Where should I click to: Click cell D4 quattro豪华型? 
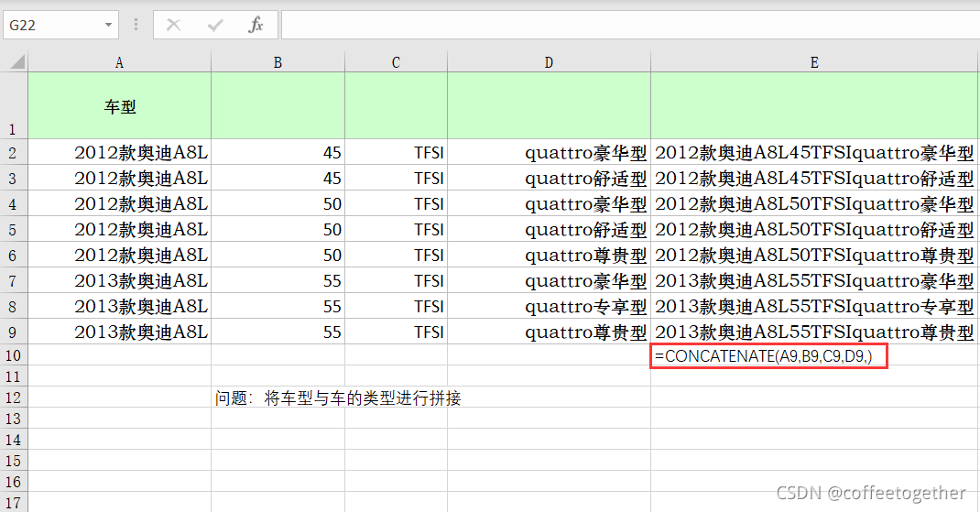(x=549, y=204)
